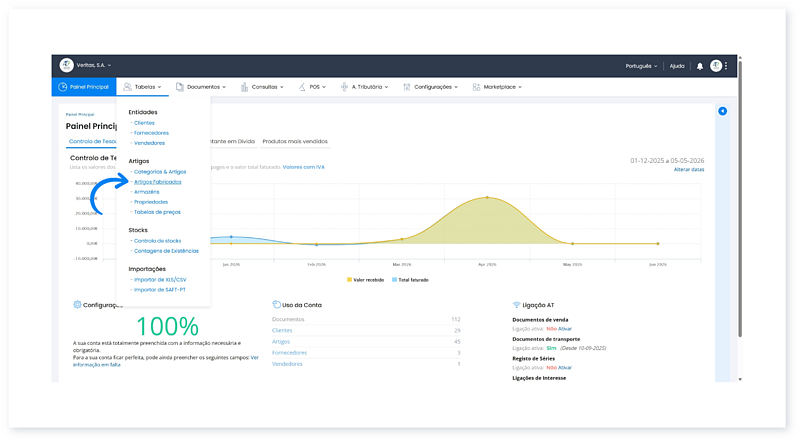Click the Configurações gear icon in dashboard
This screenshot has width=800, height=442.
pyautogui.click(x=77, y=305)
